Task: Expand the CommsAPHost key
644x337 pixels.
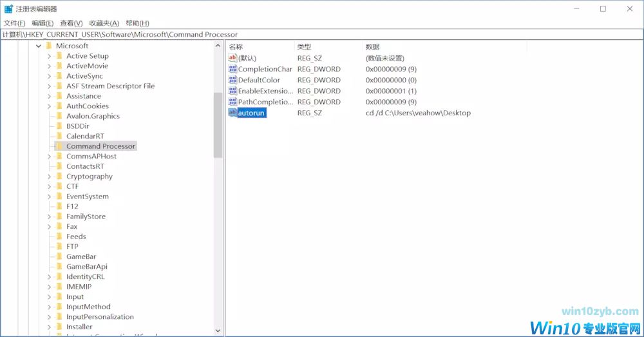Action: [49, 156]
